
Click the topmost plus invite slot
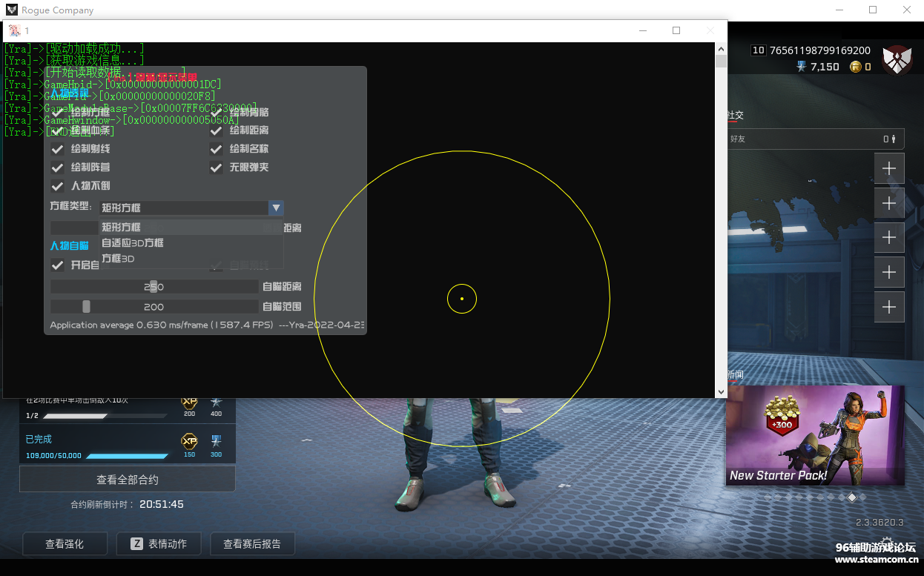pyautogui.click(x=889, y=168)
